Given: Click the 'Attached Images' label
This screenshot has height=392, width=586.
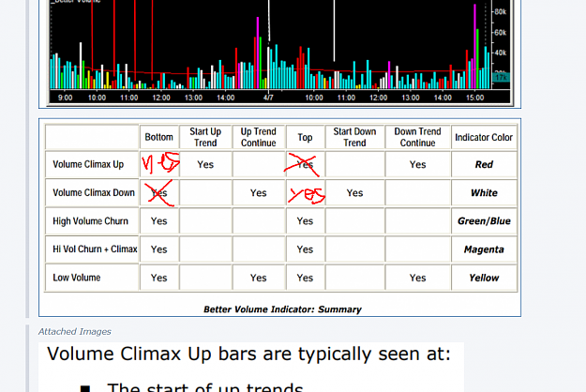Looking at the screenshot, I should pyautogui.click(x=75, y=331).
